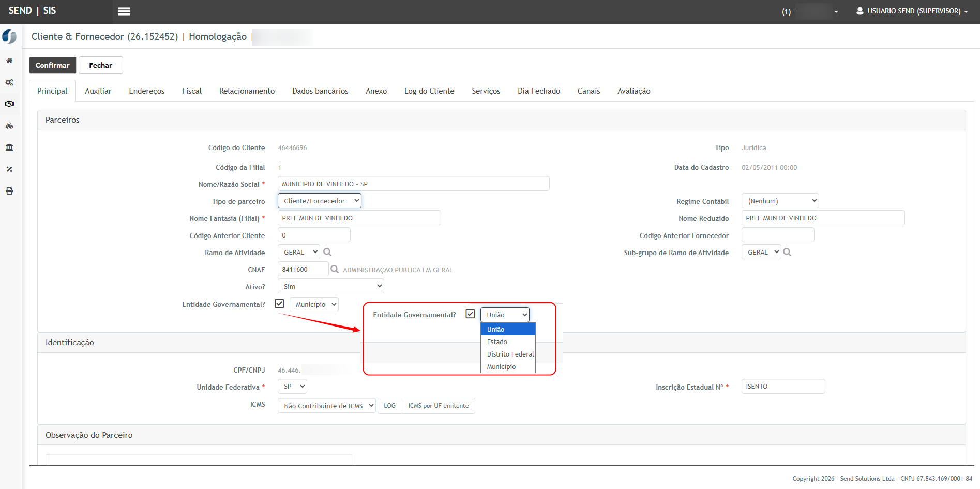The image size is (980, 489).
Task: Open the gears settings icon in sidebar
Action: pyautogui.click(x=9, y=82)
